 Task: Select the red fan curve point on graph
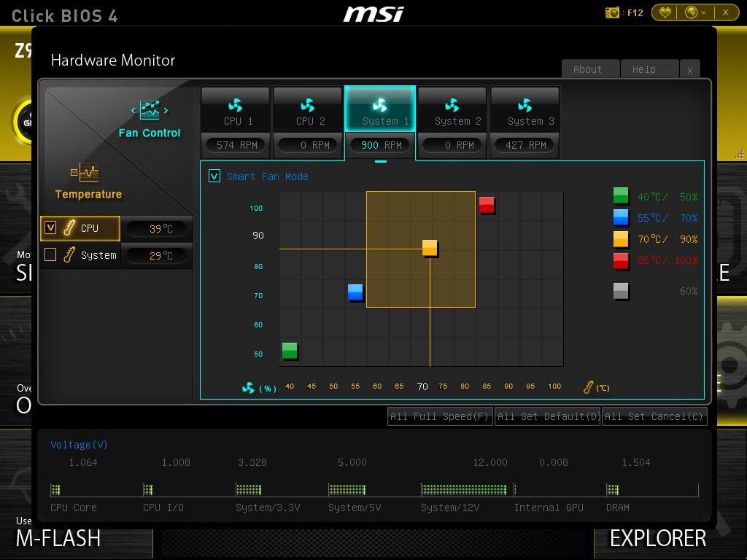[487, 205]
